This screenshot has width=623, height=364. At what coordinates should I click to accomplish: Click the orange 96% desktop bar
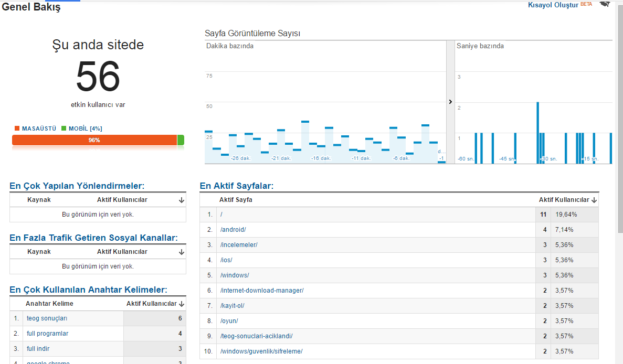tap(94, 140)
